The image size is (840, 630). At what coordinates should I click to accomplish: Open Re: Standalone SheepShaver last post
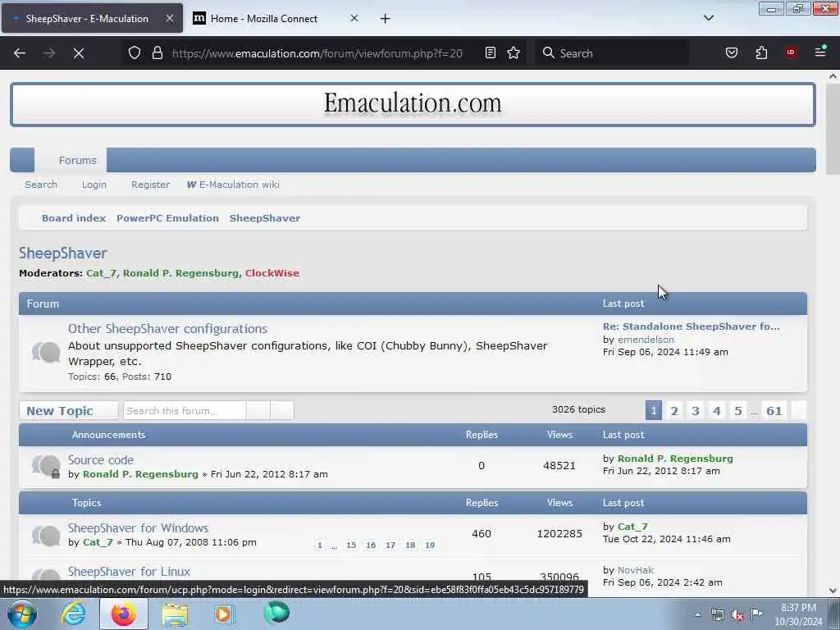point(691,326)
